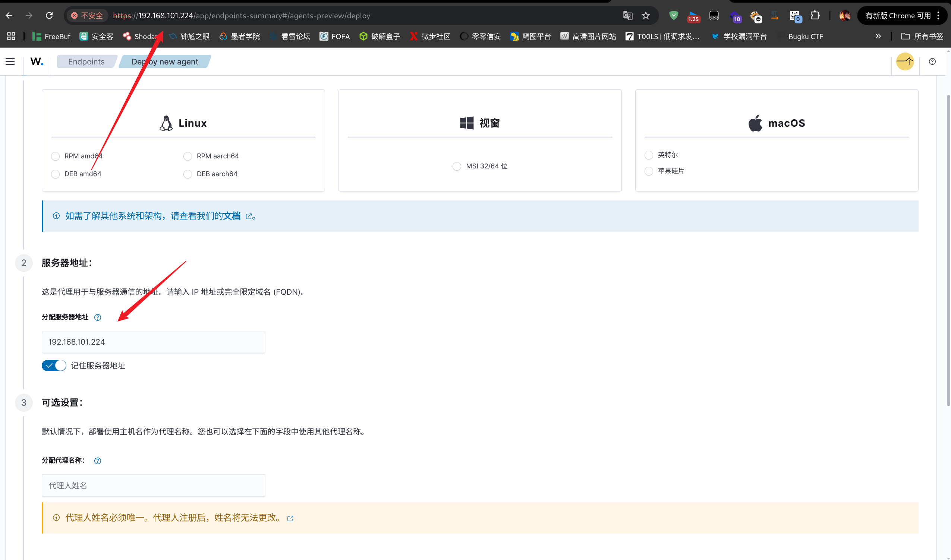This screenshot has width=951, height=560.
Task: Go to Endpoints breadcrumb tab
Action: 86,61
